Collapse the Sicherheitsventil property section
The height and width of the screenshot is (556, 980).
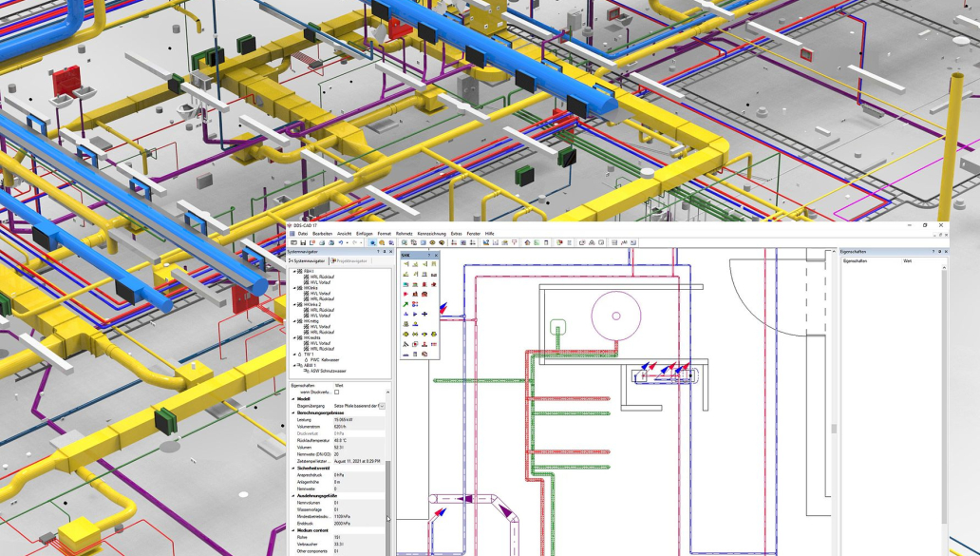point(292,468)
